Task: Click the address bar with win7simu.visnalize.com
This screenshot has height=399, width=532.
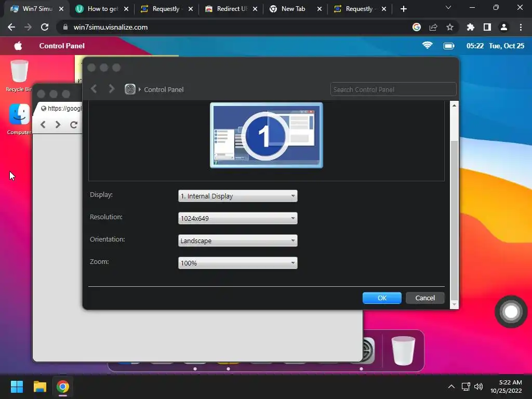Action: 237,27
